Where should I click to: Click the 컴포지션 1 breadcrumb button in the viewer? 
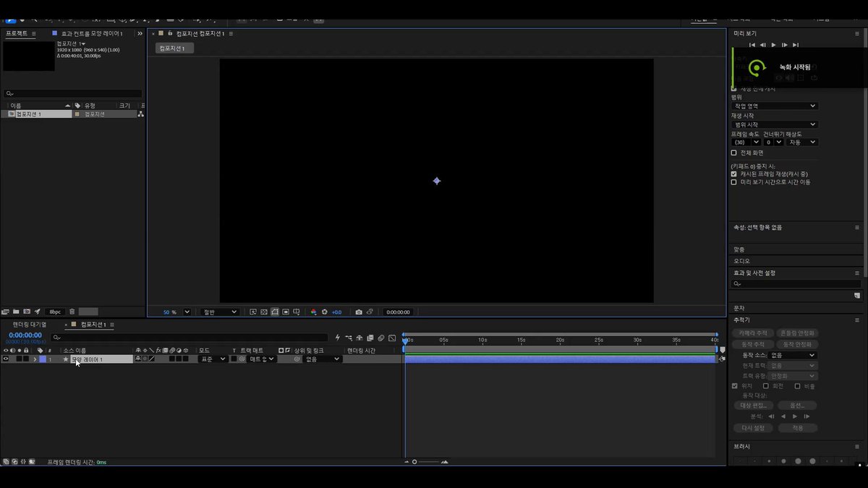(x=174, y=48)
